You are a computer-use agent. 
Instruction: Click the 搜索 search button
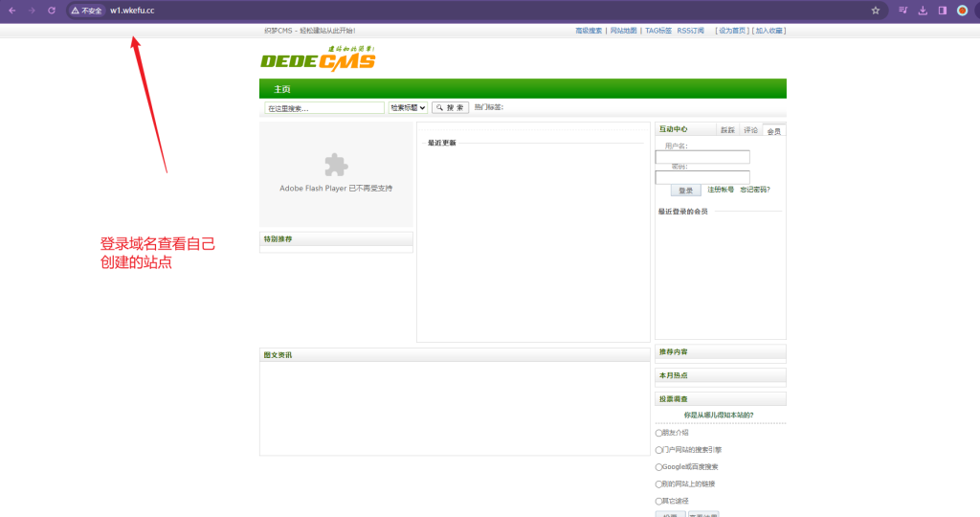[451, 108]
